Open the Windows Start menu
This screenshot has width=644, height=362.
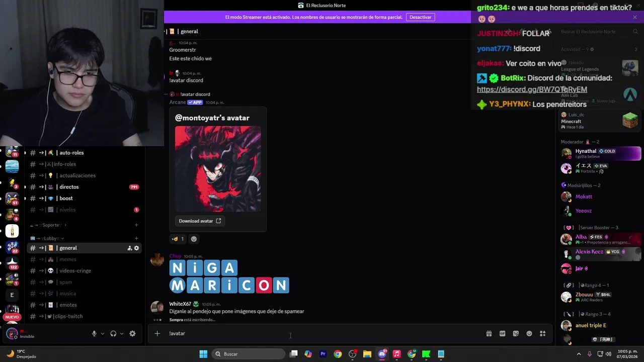click(203, 354)
